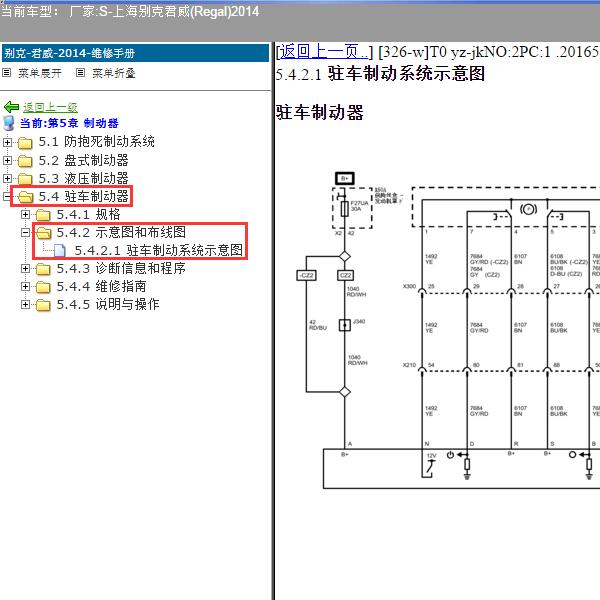
Task: Click the 菜单展开 list icon
Action: tap(7, 72)
